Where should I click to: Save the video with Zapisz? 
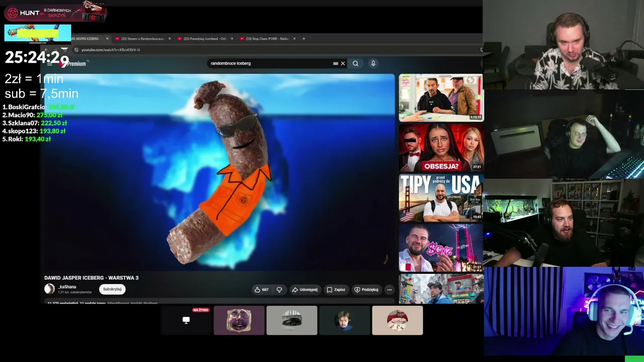(336, 290)
